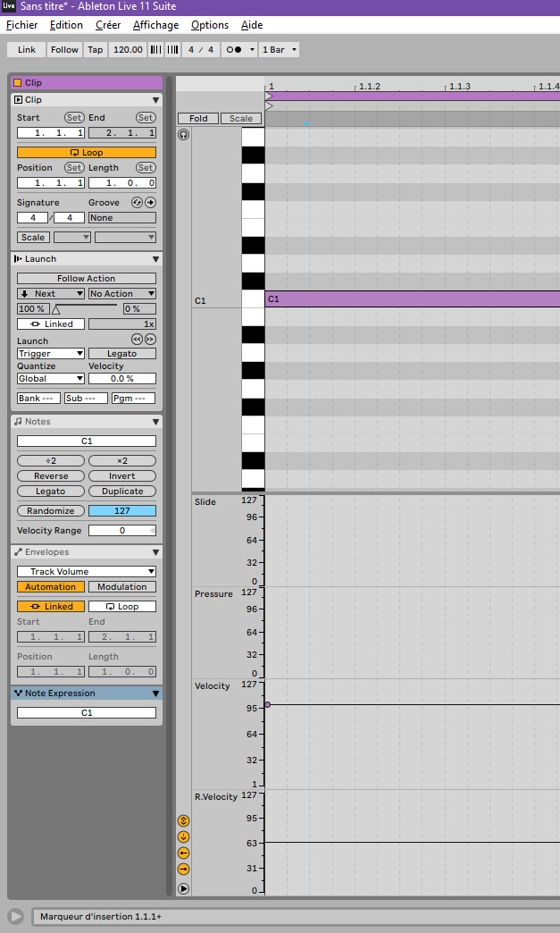Click the 127 randomize amount field
Viewport: 560px width, 933px height.
[x=121, y=510]
